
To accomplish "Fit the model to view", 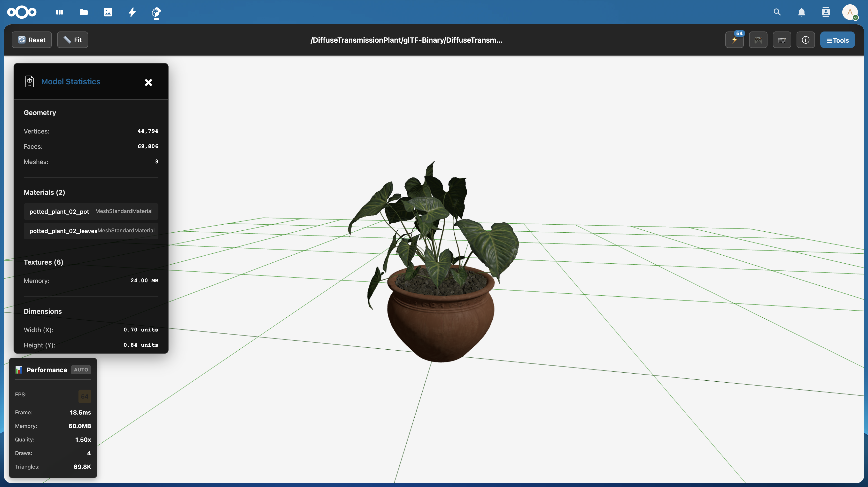I will click(x=72, y=40).
